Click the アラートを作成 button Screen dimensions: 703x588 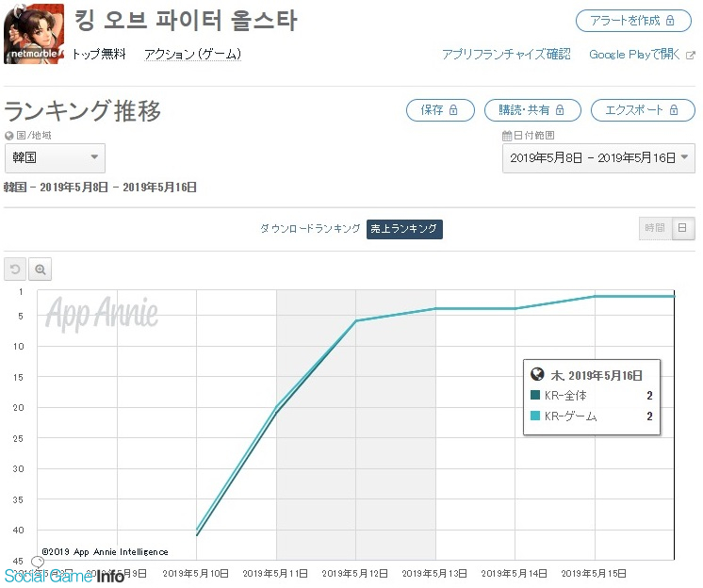(x=633, y=21)
